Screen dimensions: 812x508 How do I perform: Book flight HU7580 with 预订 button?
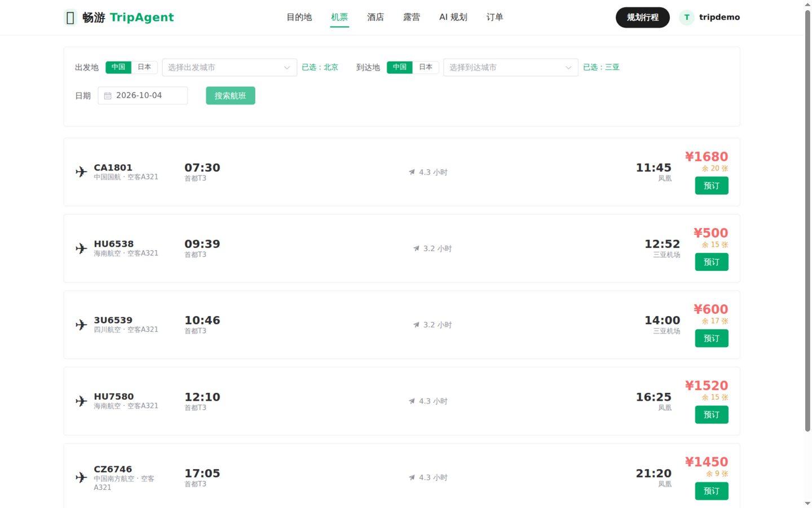pos(712,415)
